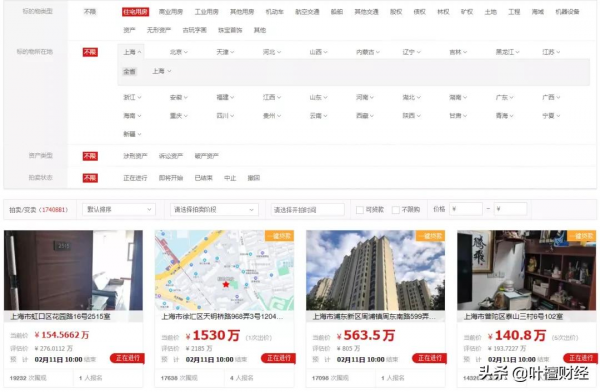Filter by 诉讼资产 asset type

coord(171,156)
